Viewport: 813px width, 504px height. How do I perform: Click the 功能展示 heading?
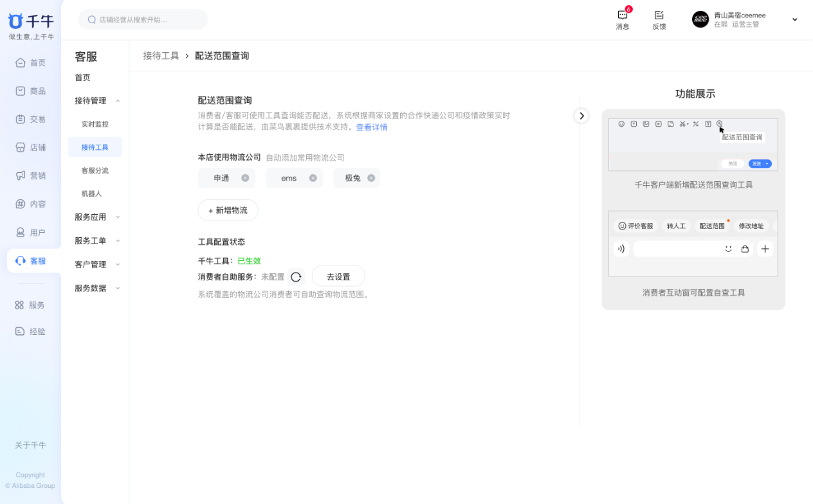[x=695, y=94]
